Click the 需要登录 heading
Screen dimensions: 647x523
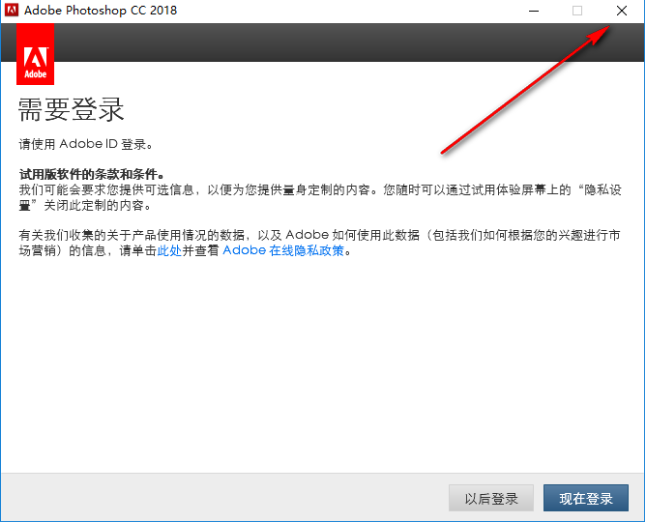point(71,109)
